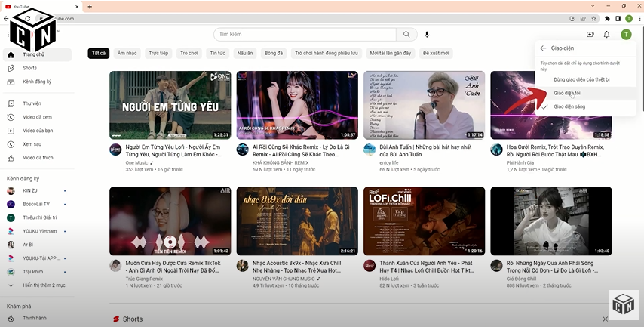Open the notifications bell
This screenshot has height=327, width=644.
[606, 35]
